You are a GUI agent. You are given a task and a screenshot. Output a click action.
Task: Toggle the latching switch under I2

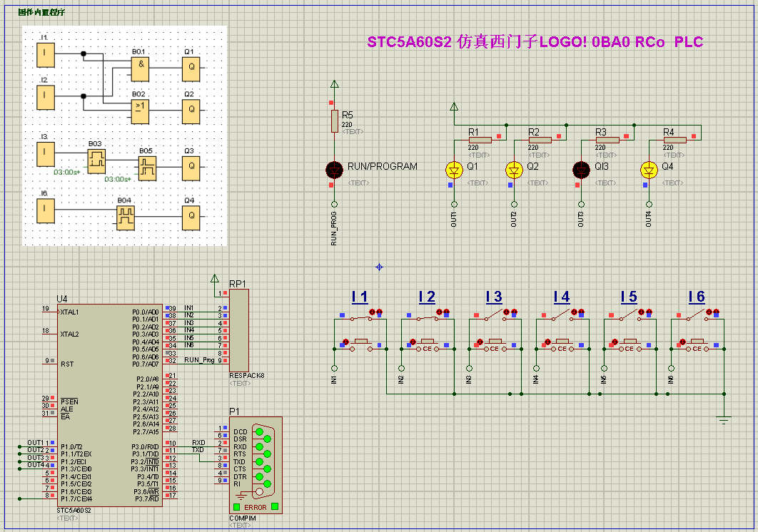pyautogui.click(x=428, y=317)
